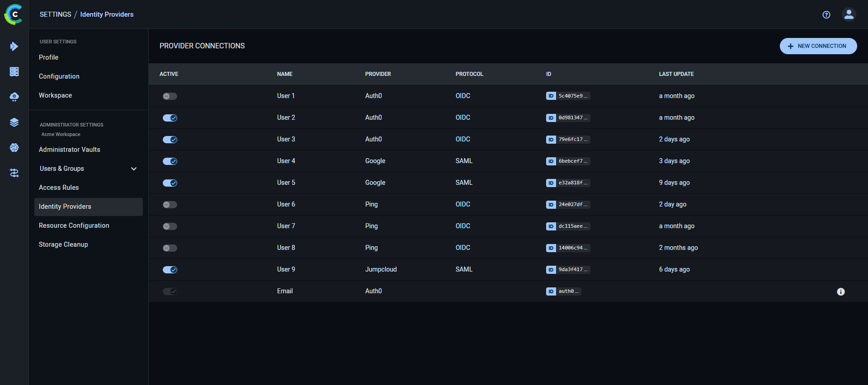Open the pipelines route icon in sidebar
The image size is (868, 385).
14,173
